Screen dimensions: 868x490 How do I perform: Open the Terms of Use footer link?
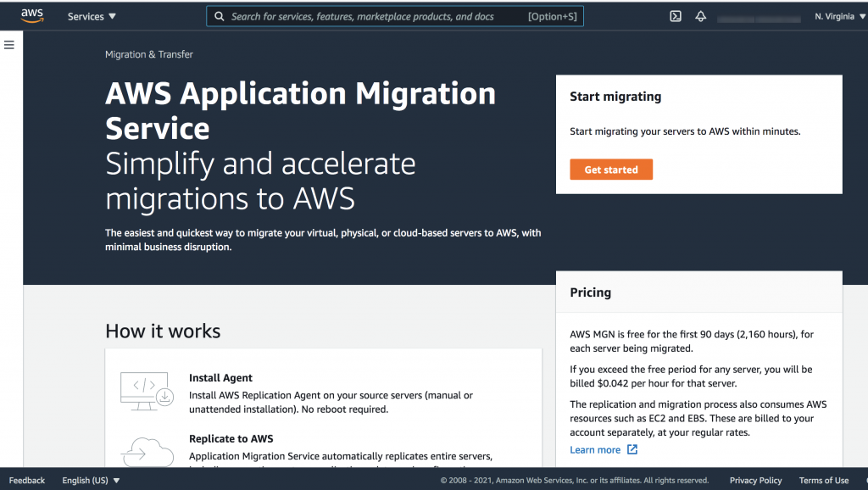pyautogui.click(x=823, y=481)
